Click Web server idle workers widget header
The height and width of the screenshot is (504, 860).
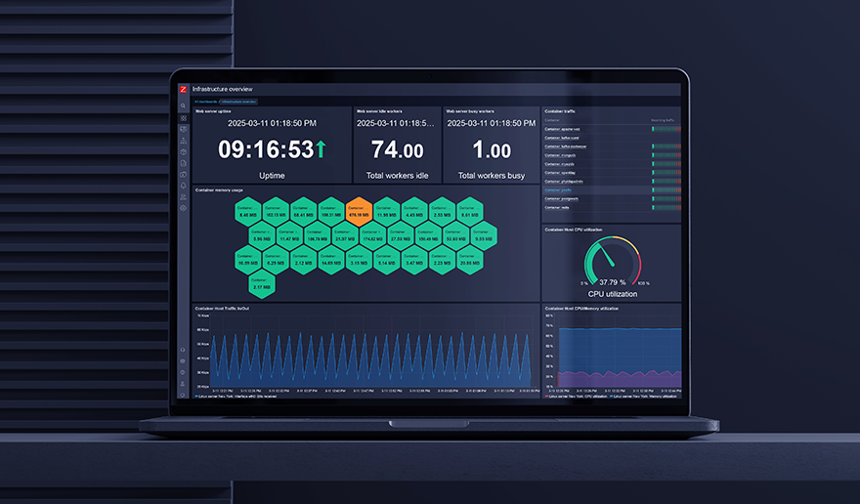[x=379, y=110]
